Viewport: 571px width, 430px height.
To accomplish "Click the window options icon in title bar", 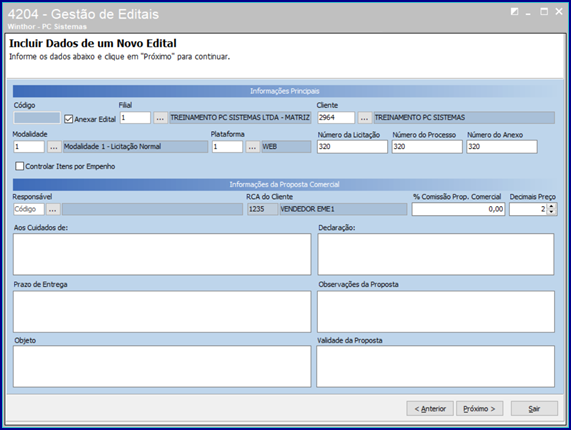I will point(514,12).
